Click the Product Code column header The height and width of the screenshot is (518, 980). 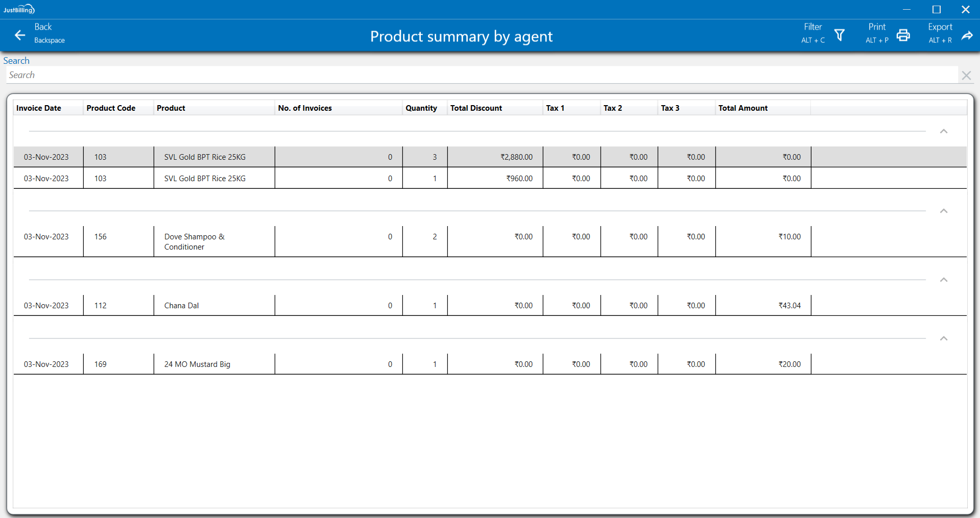111,108
